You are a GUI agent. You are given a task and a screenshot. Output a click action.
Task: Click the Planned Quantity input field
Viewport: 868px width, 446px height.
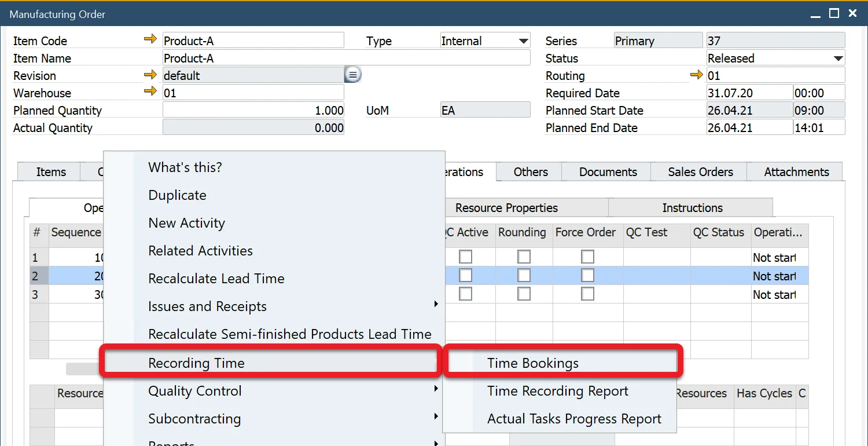(253, 111)
